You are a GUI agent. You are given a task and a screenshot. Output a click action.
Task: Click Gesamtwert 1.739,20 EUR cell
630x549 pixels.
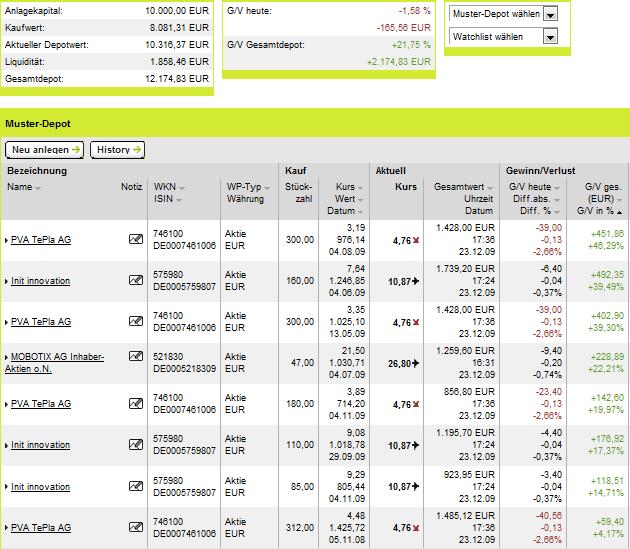click(x=465, y=268)
